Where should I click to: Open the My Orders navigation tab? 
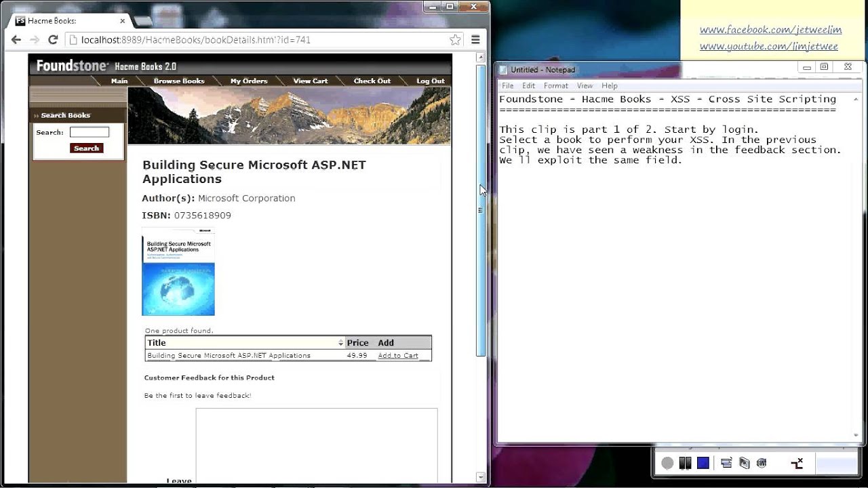249,81
